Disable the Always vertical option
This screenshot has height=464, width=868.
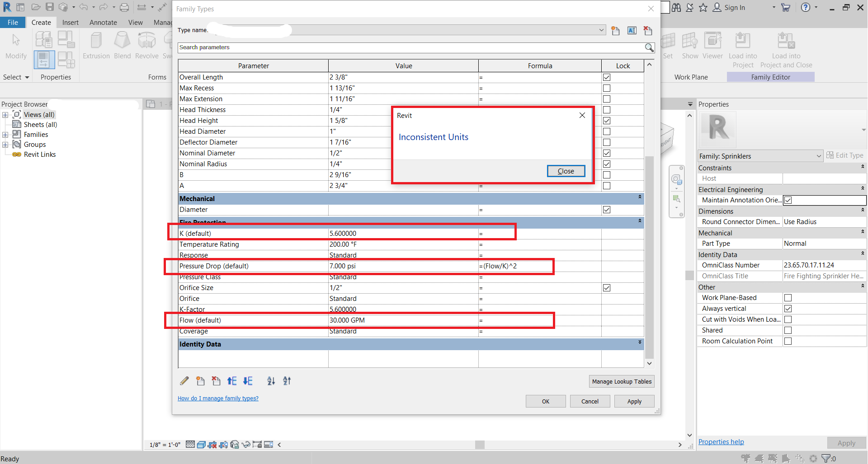tap(788, 308)
